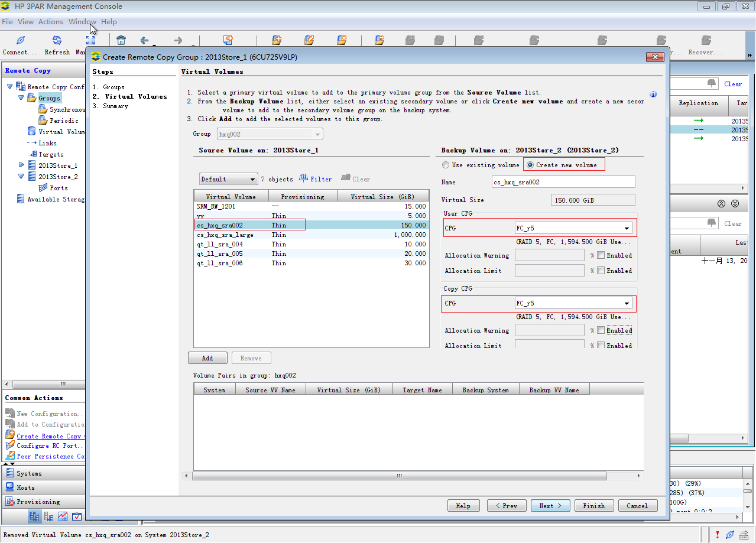Click the back navigation arrow icon
This screenshot has height=543, width=756.
pyautogui.click(x=145, y=41)
